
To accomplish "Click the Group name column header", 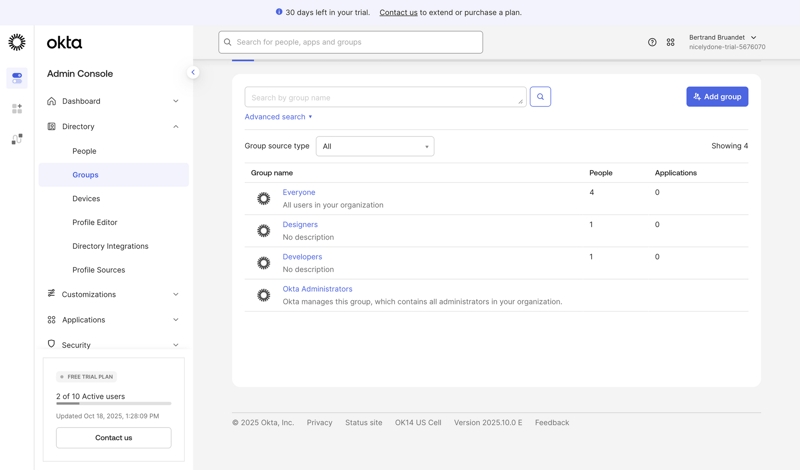I will point(271,173).
